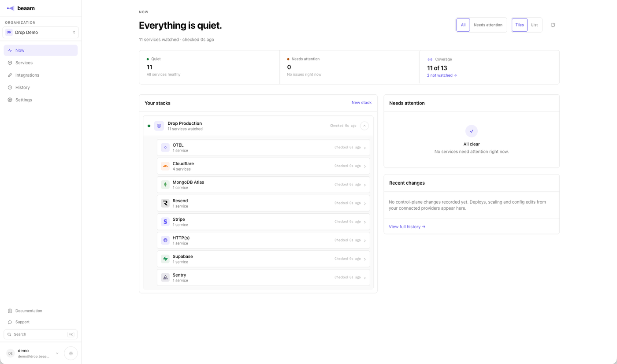Open View full history link
This screenshot has height=364, width=617.
click(x=407, y=227)
